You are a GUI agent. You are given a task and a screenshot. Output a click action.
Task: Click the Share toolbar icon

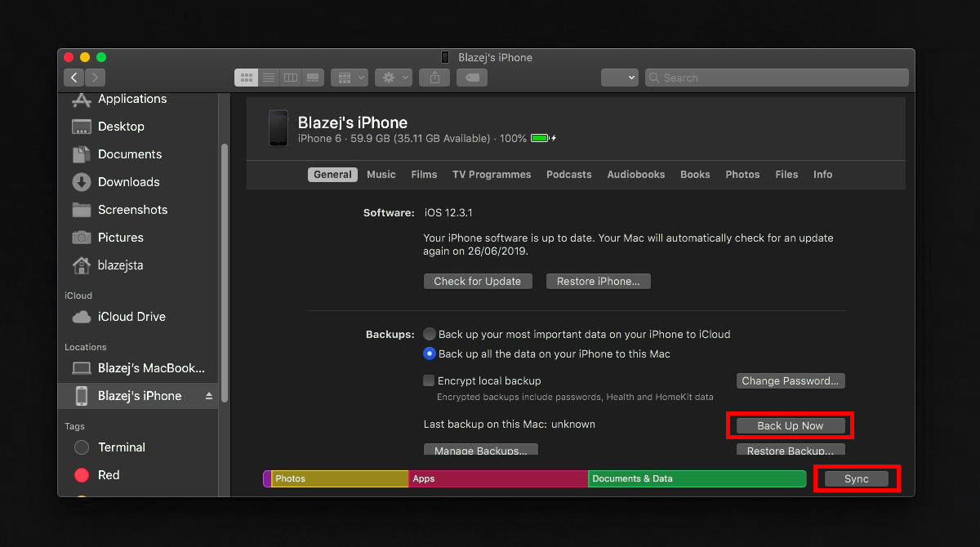pos(434,78)
